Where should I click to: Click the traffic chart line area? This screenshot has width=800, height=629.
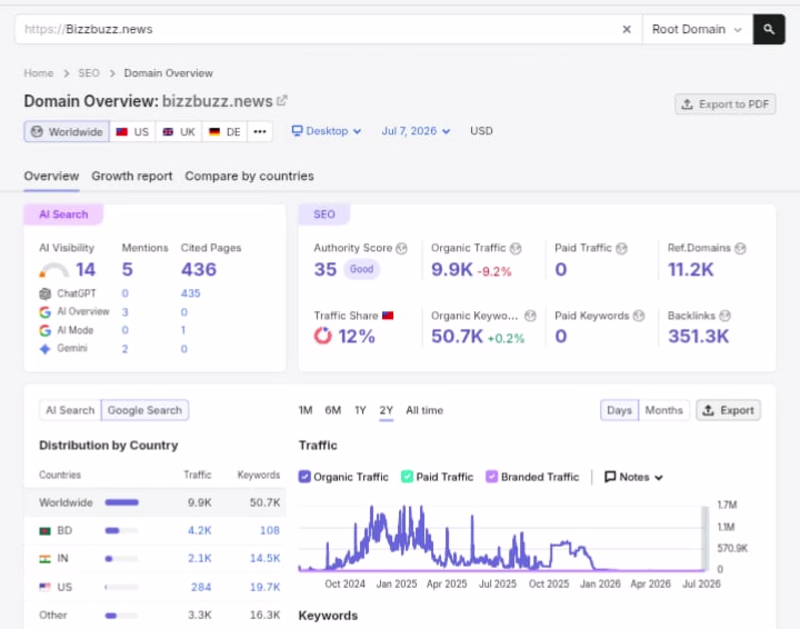coord(501,538)
